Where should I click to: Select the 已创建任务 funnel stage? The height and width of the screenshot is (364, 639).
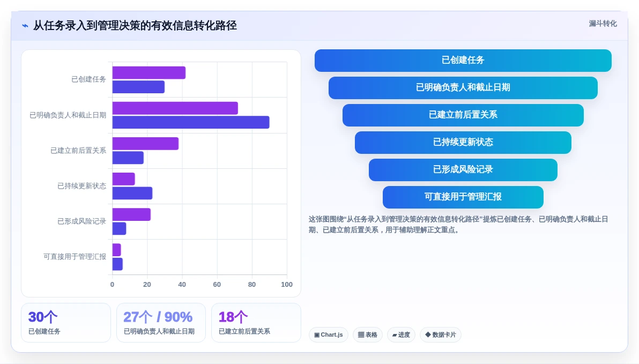pos(463,61)
